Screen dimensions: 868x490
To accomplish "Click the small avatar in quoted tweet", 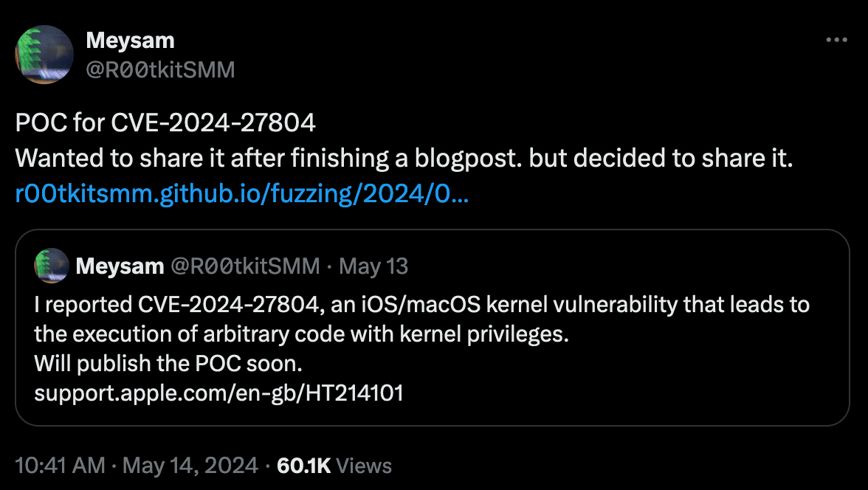I will pyautogui.click(x=52, y=266).
